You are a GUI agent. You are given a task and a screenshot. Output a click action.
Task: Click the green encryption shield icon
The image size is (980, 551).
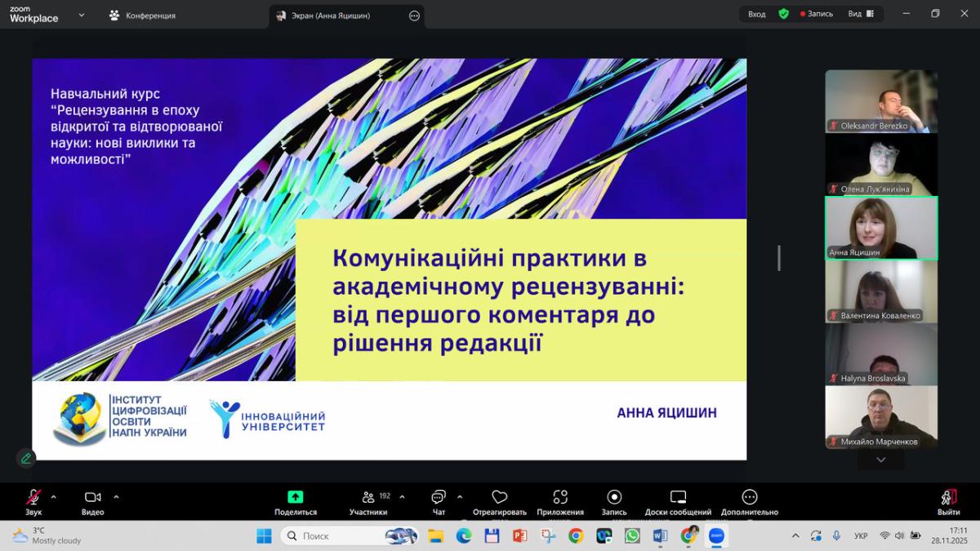tap(784, 14)
